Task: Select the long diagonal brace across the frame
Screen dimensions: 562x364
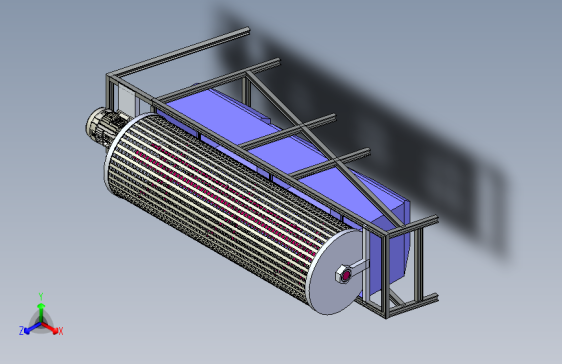Action: tap(323, 149)
